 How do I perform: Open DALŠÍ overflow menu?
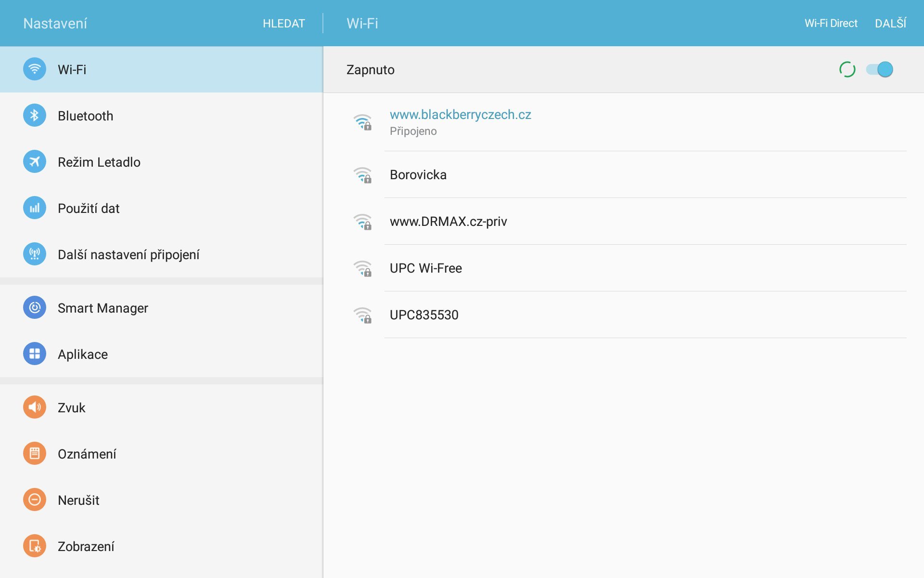[890, 23]
